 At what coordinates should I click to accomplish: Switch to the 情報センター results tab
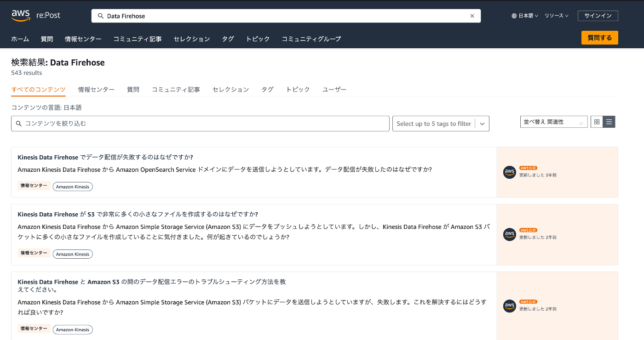coord(96,90)
